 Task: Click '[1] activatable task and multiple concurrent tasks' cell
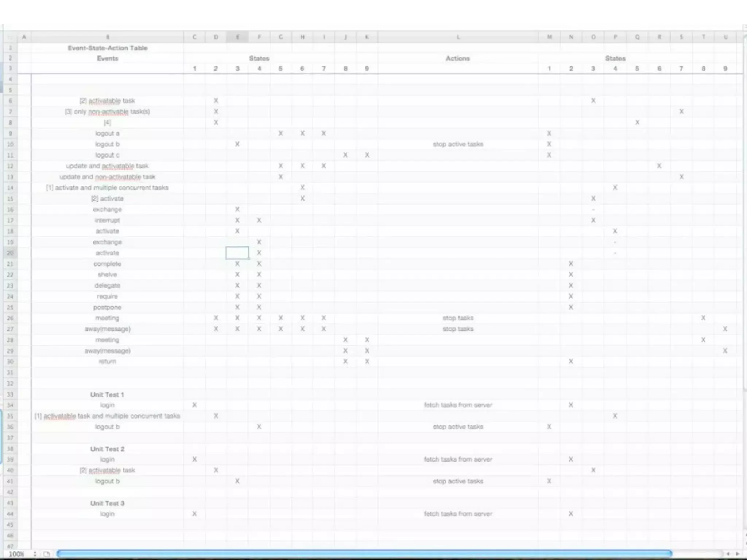(x=107, y=416)
